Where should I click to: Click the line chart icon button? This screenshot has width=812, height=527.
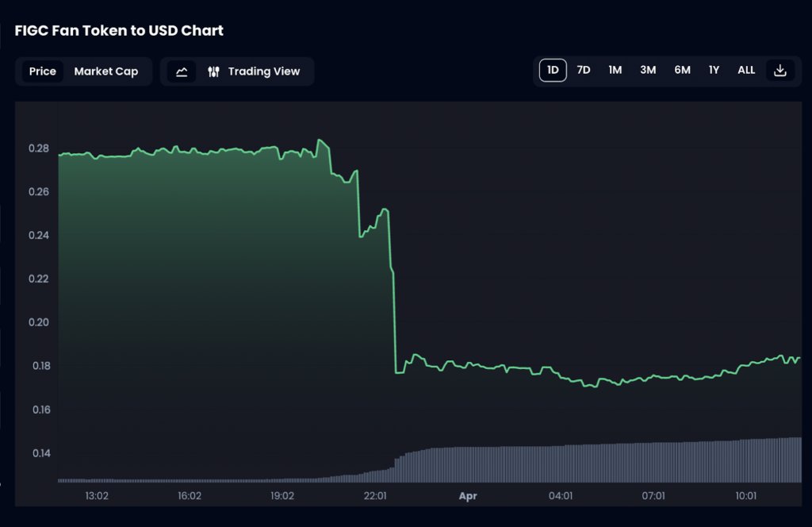[x=182, y=71]
